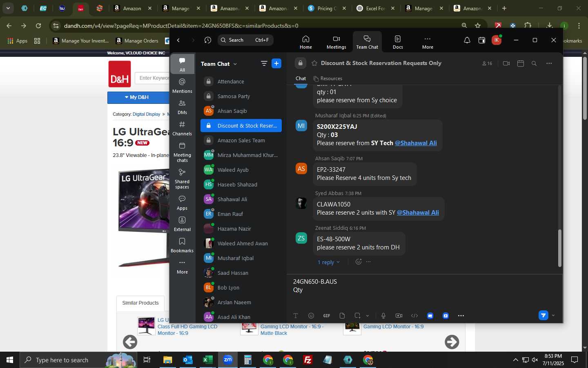The width and height of the screenshot is (588, 368).
Task: Open Meeting chats in the sidebar
Action: pos(182,152)
